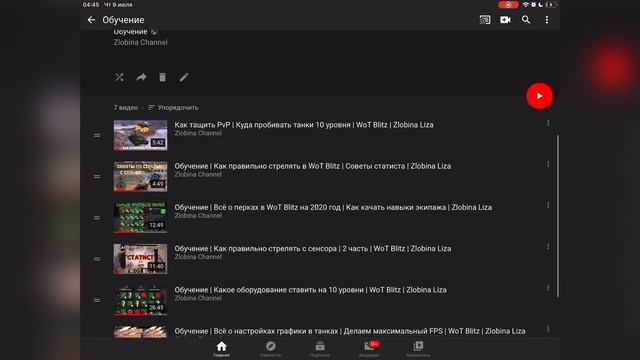Edit the playlist with the pencil icon
This screenshot has width=640, height=360.
click(184, 77)
